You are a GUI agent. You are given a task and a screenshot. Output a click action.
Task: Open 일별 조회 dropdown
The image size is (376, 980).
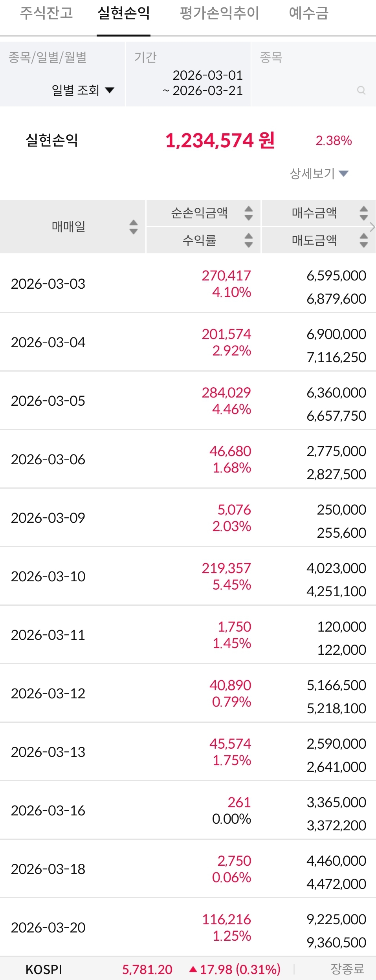point(83,90)
